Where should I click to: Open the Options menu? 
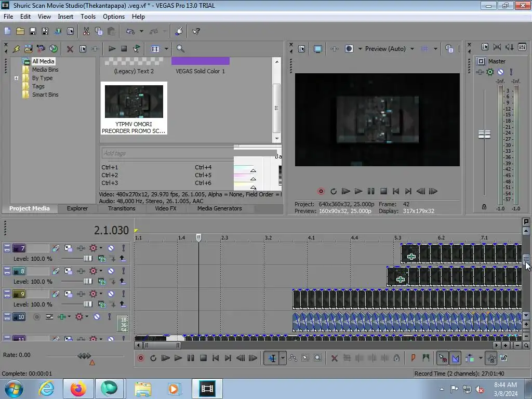click(114, 17)
